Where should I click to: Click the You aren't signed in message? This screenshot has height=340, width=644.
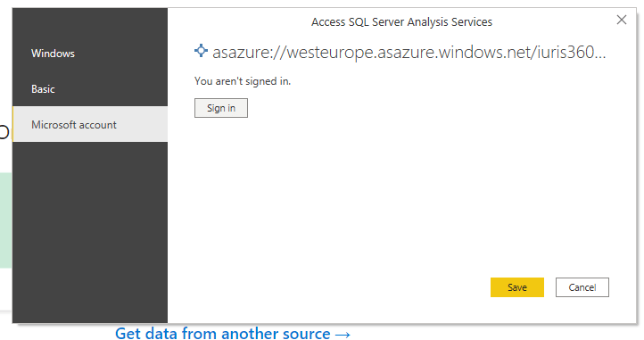(x=243, y=81)
